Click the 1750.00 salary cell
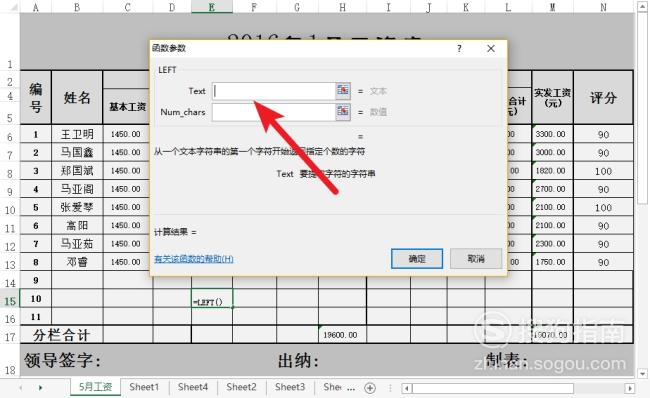The width and height of the screenshot is (650, 398). 553,262
